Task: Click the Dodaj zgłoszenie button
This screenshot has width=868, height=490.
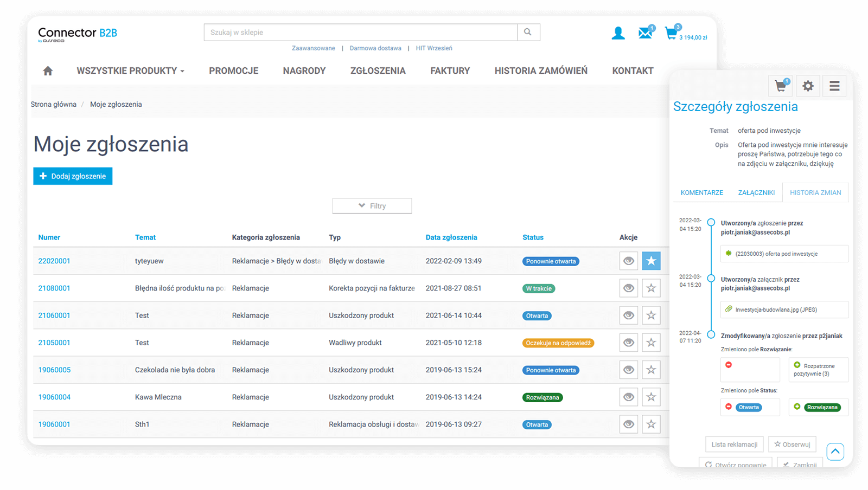Action: tap(73, 176)
